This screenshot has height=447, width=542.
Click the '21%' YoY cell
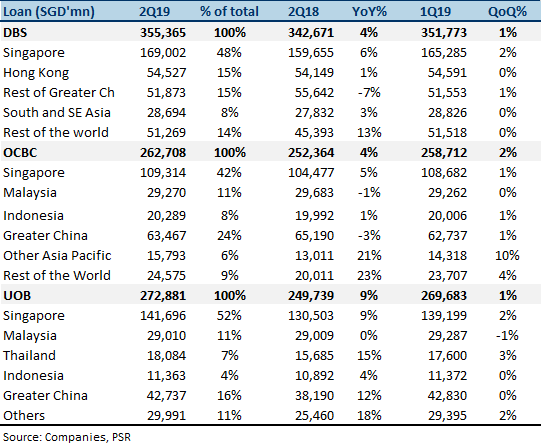[x=369, y=256]
